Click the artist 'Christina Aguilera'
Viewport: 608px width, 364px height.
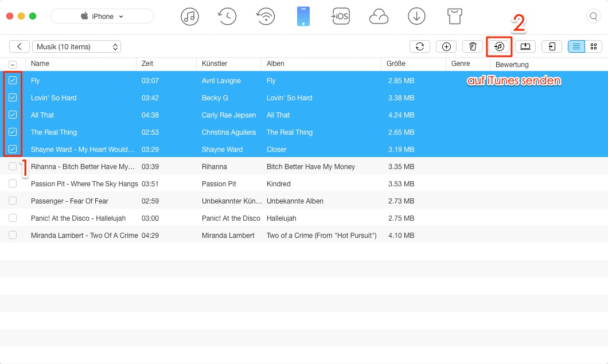click(x=229, y=132)
